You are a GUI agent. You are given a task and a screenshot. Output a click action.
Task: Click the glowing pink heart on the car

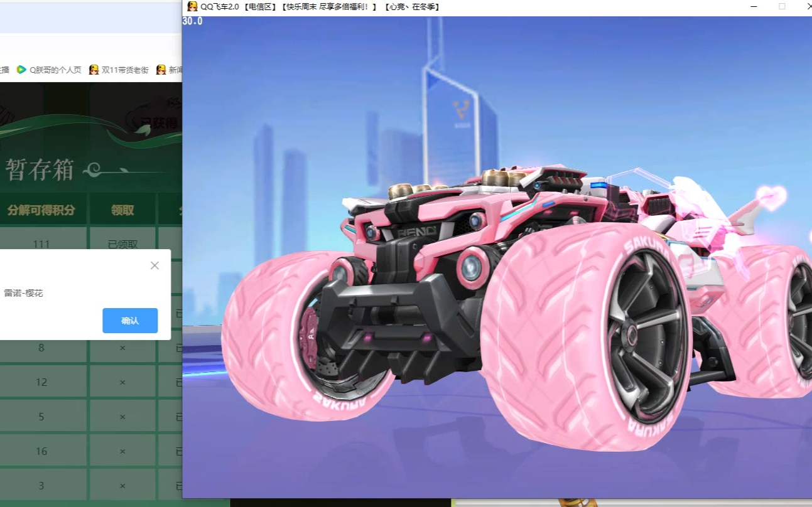click(770, 196)
